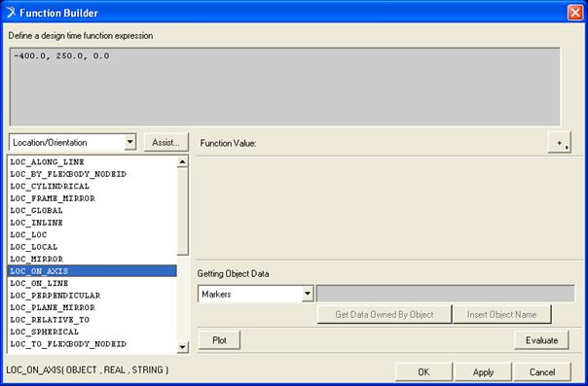Screen dimensions: 588x386
Task: Select LOC_LOC function
Action: coord(92,234)
